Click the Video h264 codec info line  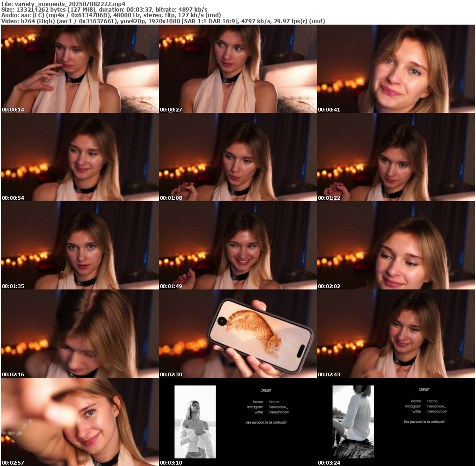click(163, 21)
